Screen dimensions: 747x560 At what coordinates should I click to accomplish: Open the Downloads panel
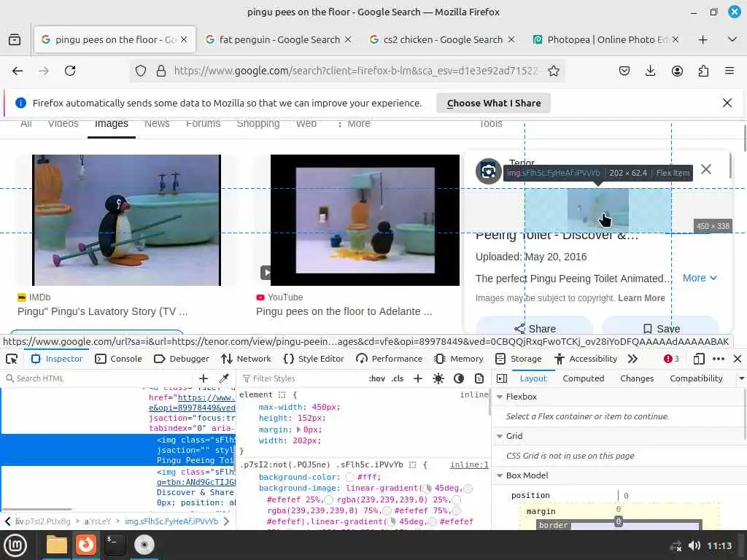[650, 71]
